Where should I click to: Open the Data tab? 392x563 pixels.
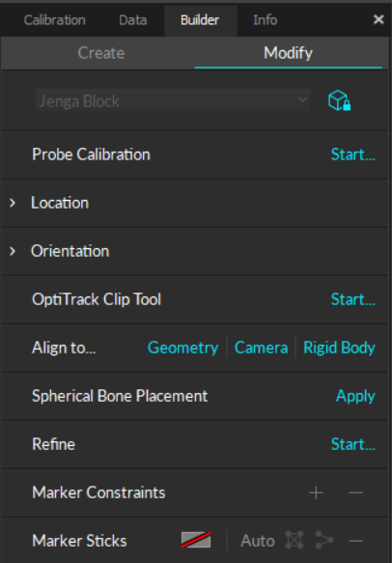click(x=133, y=20)
